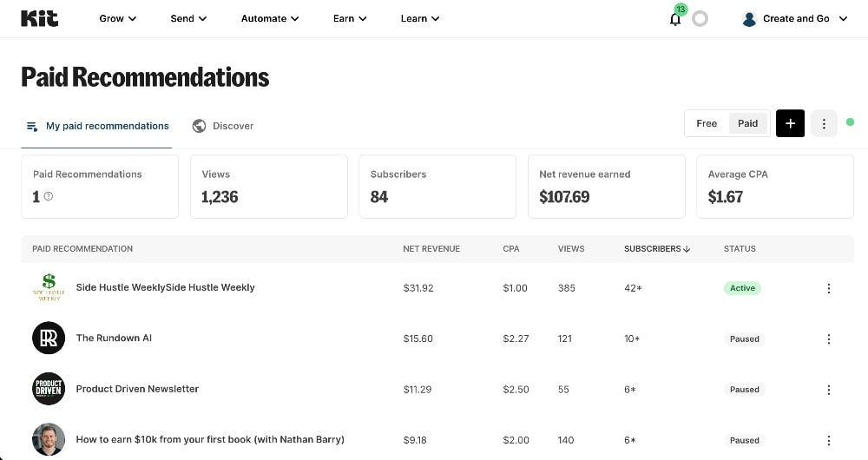
Task: Open Product Driven Newsletter name
Action: point(137,389)
